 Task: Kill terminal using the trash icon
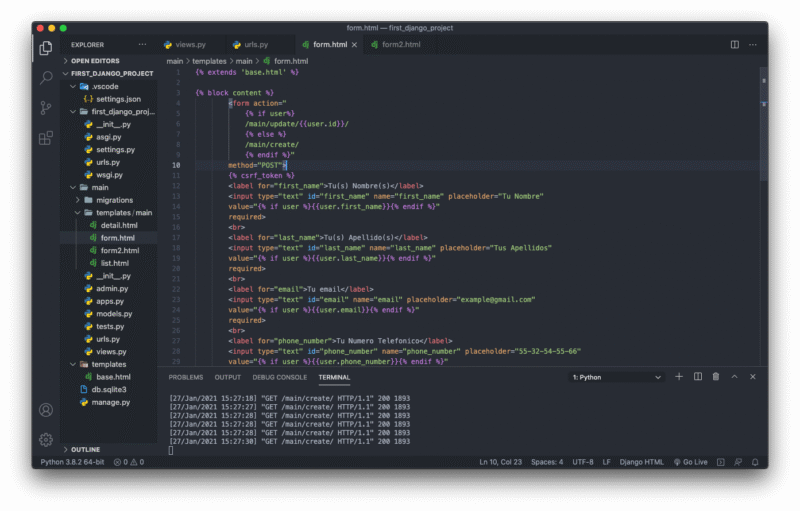pos(716,377)
